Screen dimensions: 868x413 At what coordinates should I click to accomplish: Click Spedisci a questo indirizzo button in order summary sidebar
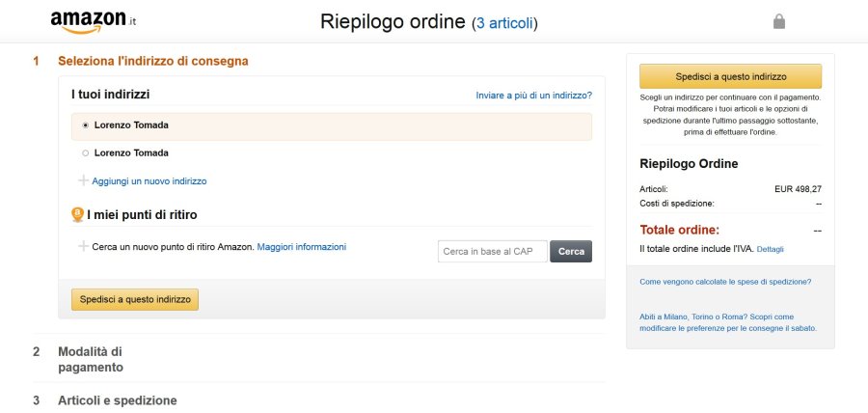coord(731,76)
